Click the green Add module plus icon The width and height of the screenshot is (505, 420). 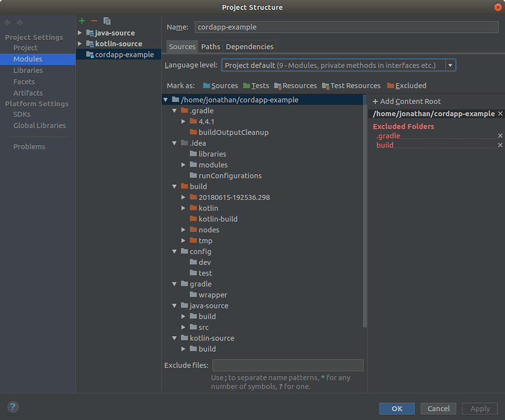82,21
